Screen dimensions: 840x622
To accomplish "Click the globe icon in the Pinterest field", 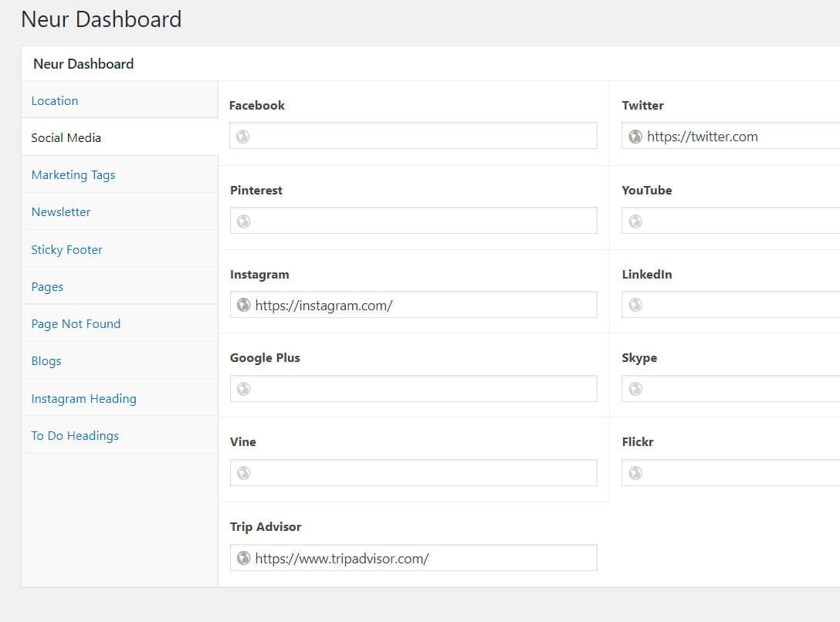I will (242, 220).
